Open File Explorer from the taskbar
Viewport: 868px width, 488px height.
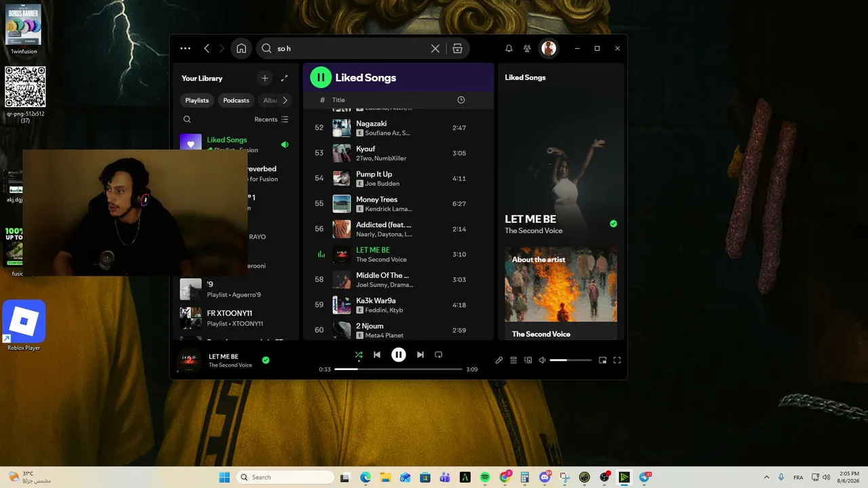click(385, 477)
